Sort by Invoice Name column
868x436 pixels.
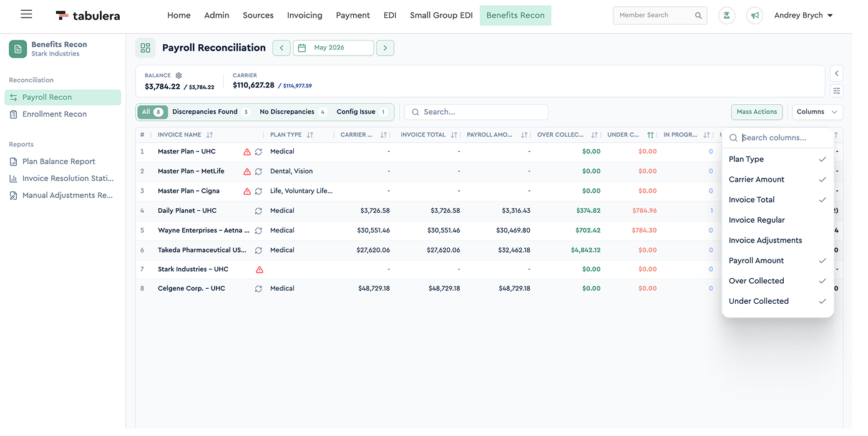click(x=210, y=135)
